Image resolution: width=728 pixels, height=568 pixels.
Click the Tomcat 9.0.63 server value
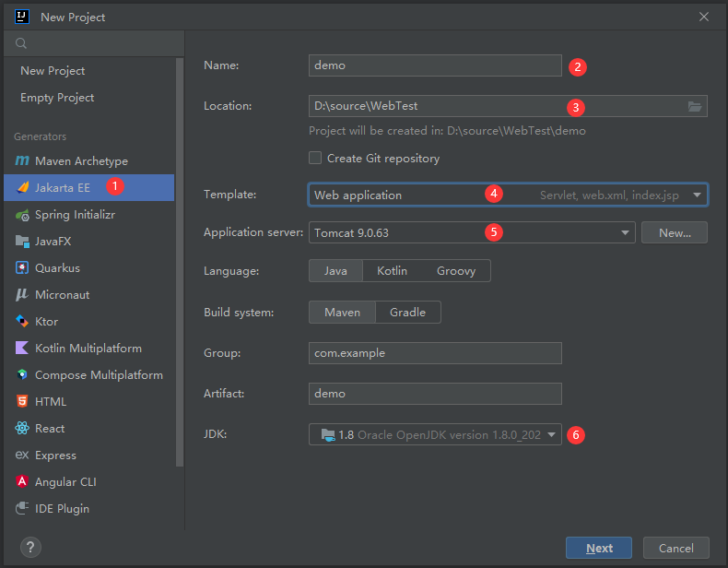351,232
